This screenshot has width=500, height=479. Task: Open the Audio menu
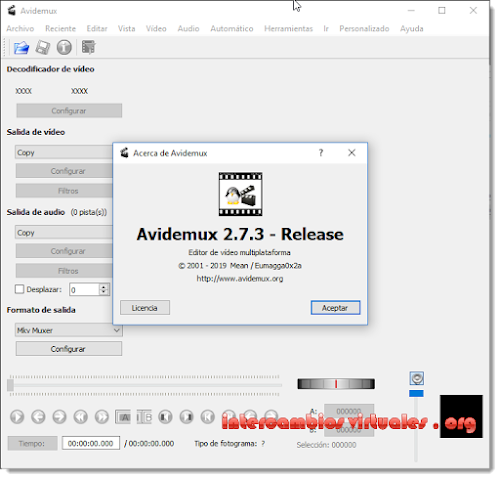(x=188, y=29)
